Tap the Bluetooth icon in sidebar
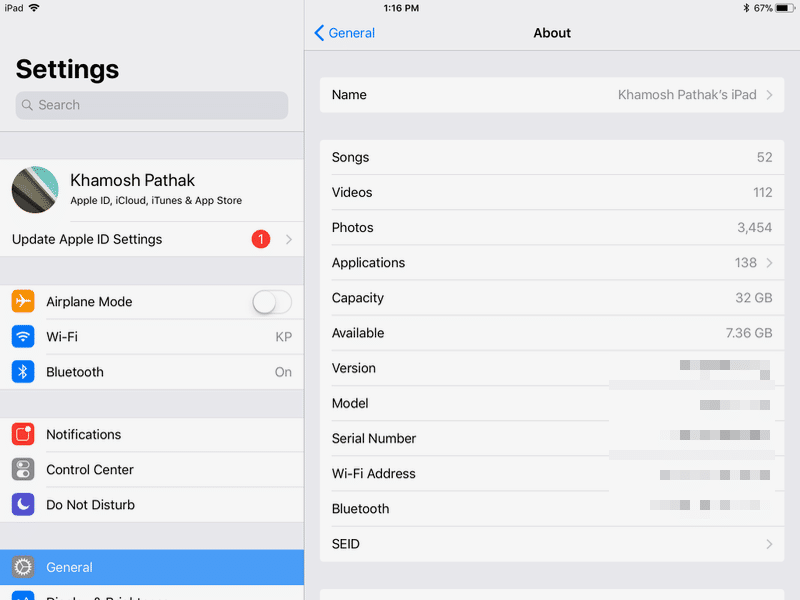Viewport: 800px width, 600px height. 23,372
